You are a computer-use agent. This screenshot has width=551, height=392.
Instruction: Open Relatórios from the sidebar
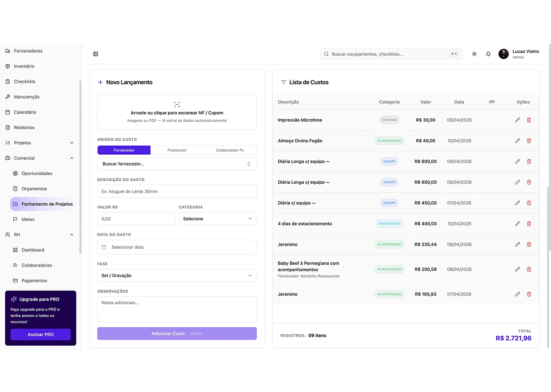pos(24,127)
